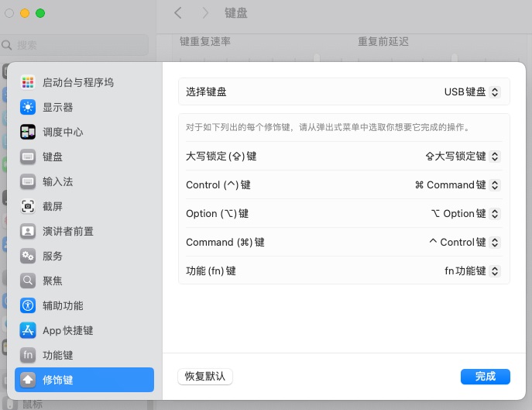Click the 恢复默认 button
This screenshot has width=532, height=410.
pos(205,377)
